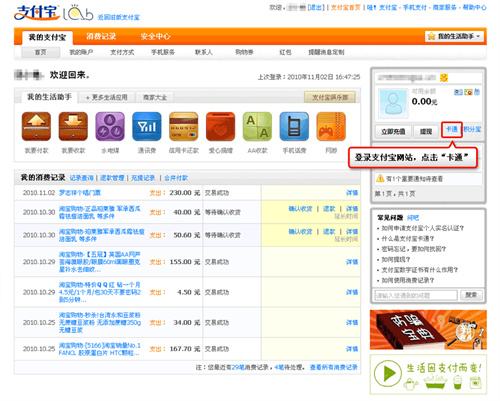Click the 卡通 link
The image size is (500, 401).
pyautogui.click(x=452, y=129)
